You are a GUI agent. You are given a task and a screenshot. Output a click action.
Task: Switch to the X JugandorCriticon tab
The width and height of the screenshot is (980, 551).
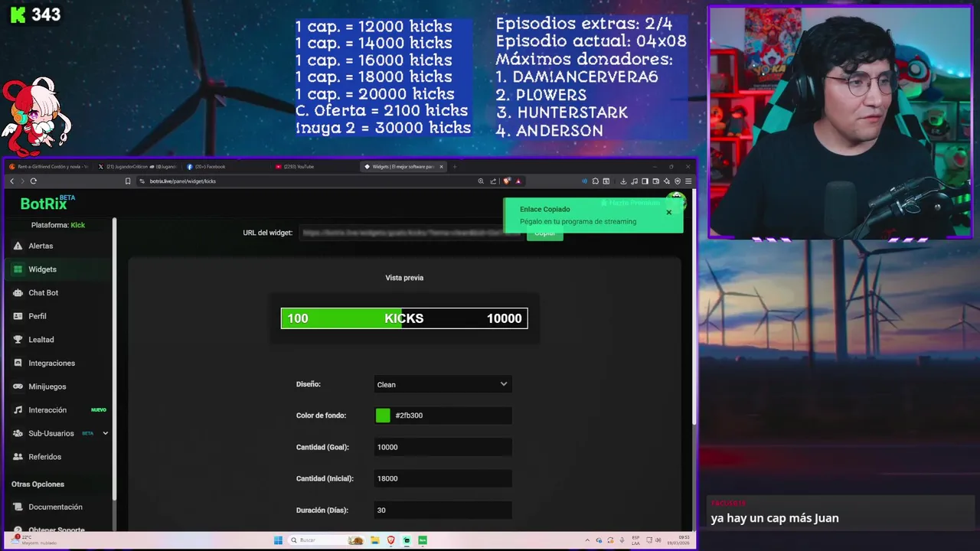[138, 166]
